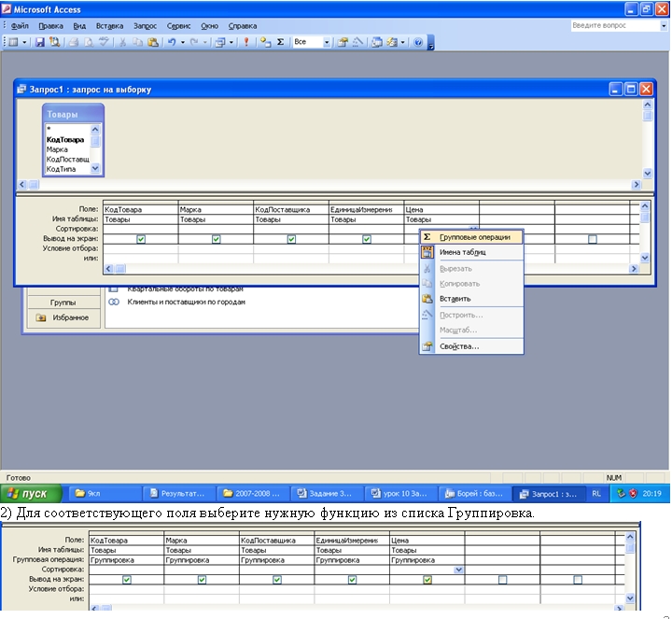672x619 pixels.
Task: Open the Все top values dropdown
Action: pyautogui.click(x=327, y=43)
